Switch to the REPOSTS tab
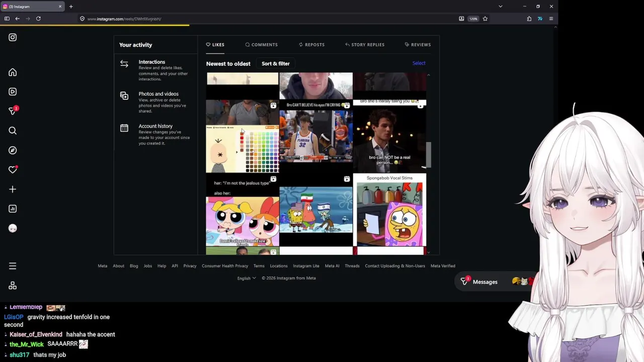Image resolution: width=644 pixels, height=362 pixels. (x=311, y=45)
